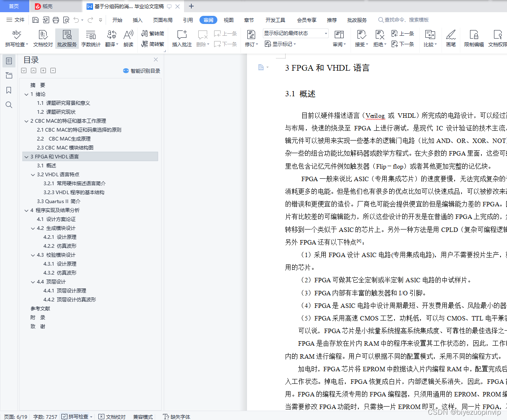Screen dimensions: 507x420
Task: Open the 引用 ribbon tab
Action: (188, 20)
